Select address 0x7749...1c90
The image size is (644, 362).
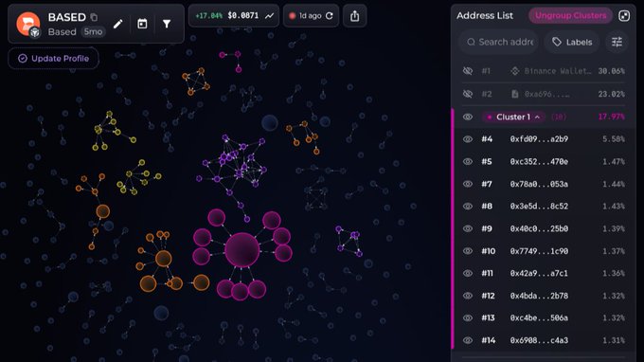point(539,251)
